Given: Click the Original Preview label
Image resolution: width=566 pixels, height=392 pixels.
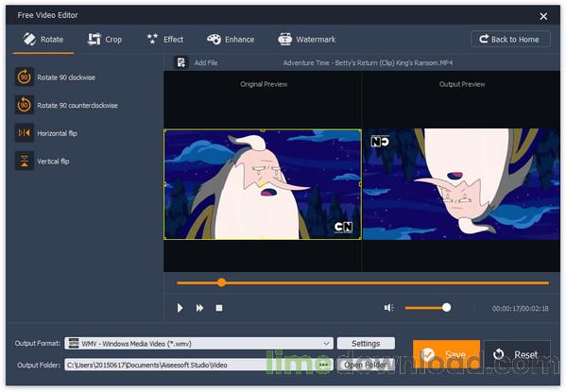Looking at the screenshot, I should (264, 84).
